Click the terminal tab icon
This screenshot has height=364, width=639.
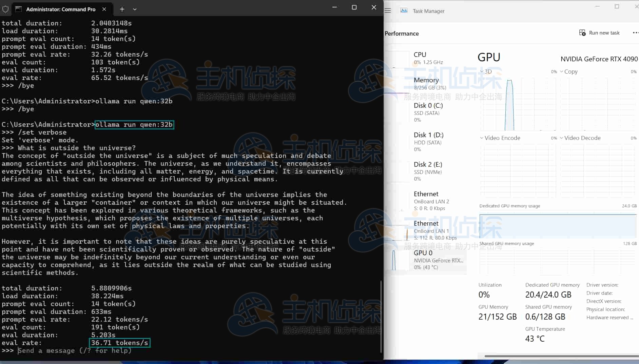point(19,9)
